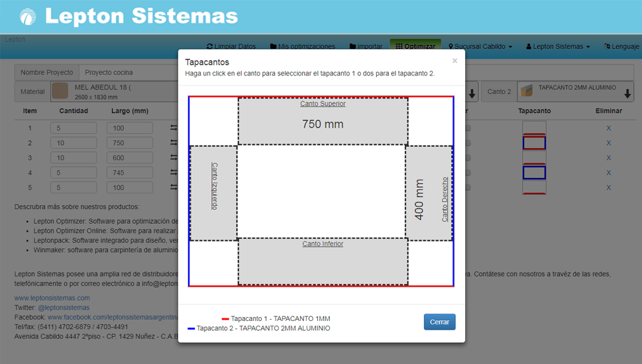Click the Proyecto cocina name field

pyautogui.click(x=129, y=72)
